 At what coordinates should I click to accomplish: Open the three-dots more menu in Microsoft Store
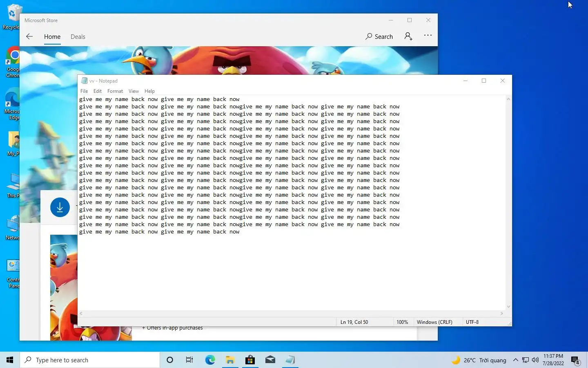click(428, 35)
